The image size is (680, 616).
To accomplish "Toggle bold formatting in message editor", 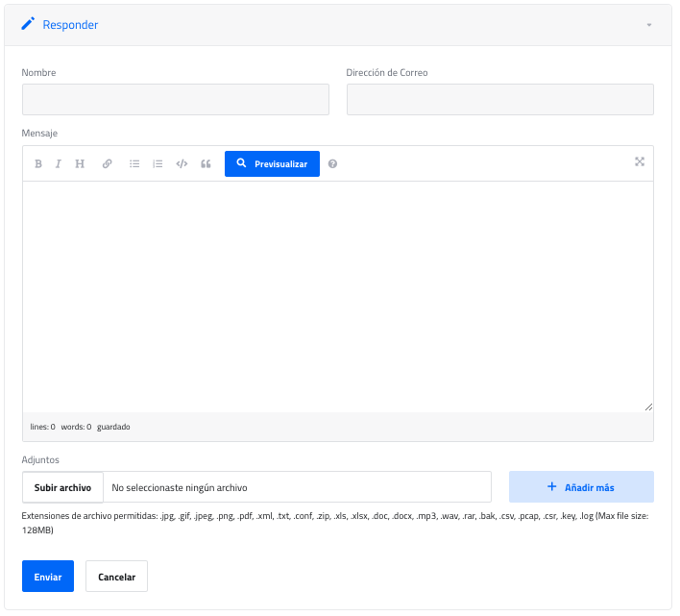I will point(38,164).
